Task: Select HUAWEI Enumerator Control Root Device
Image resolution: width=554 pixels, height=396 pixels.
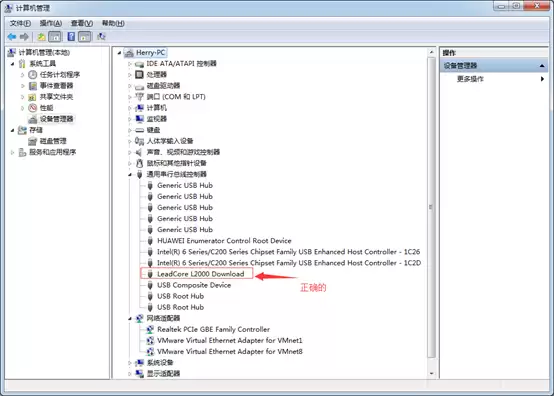Action: [224, 241]
